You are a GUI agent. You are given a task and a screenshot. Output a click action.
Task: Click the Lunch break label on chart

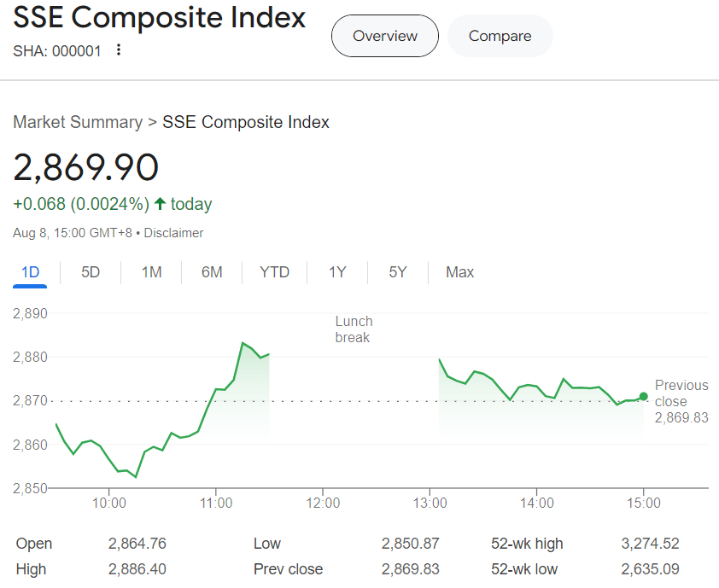tap(353, 329)
